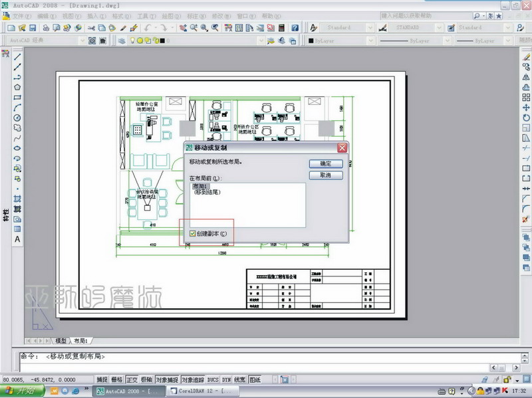The height and width of the screenshot is (398, 532).
Task: Open the STANDARD dimension style dropdown
Action: [x=439, y=28]
